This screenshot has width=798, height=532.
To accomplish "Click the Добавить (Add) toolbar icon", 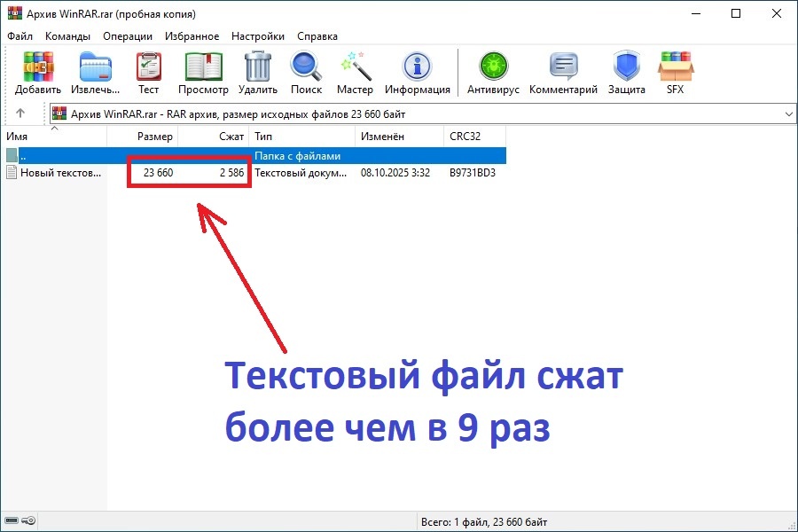I will click(x=38, y=66).
